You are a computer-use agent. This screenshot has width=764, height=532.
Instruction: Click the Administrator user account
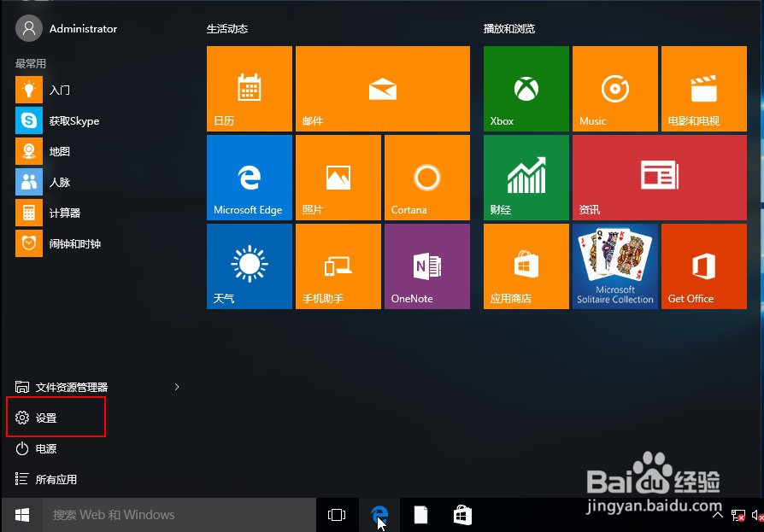[67, 28]
